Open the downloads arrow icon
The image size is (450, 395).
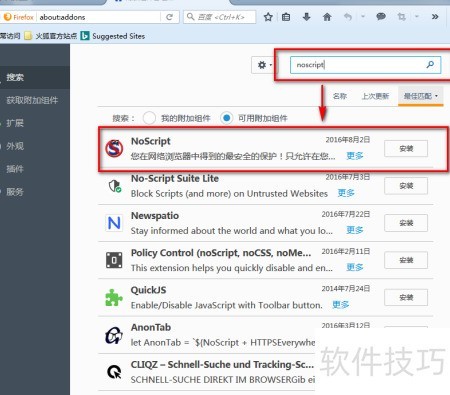[x=306, y=17]
